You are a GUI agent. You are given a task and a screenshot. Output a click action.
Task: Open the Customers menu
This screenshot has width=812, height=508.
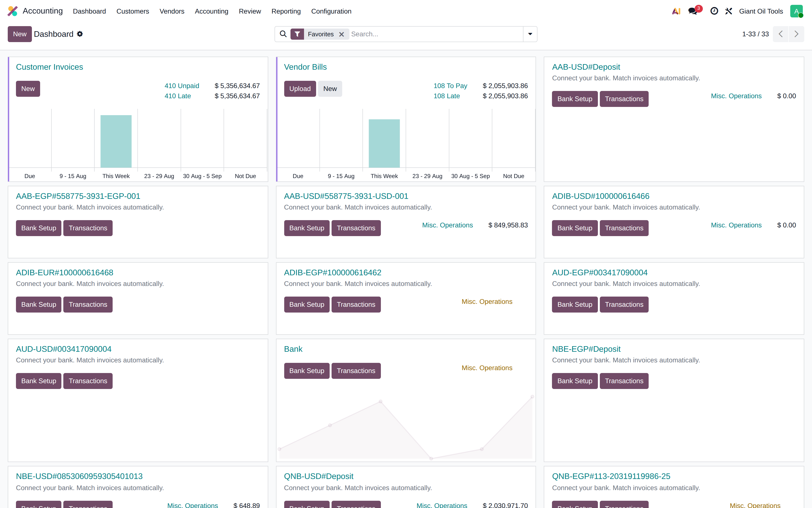132,11
